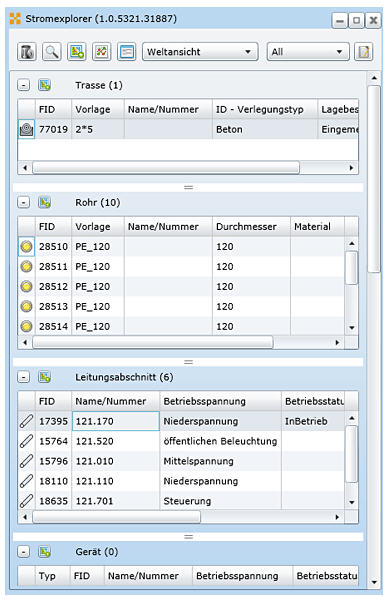Click yellow circle icon of row 28514
Image resolution: width=391 pixels, height=599 pixels.
coord(26,326)
